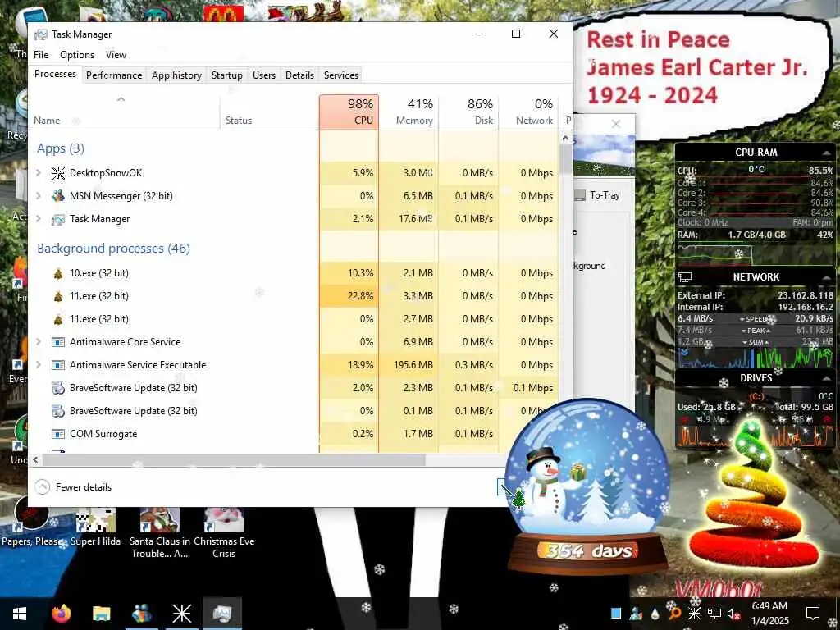This screenshot has height=630, width=840.
Task: Sort processes by the CPU column
Action: pyautogui.click(x=349, y=112)
